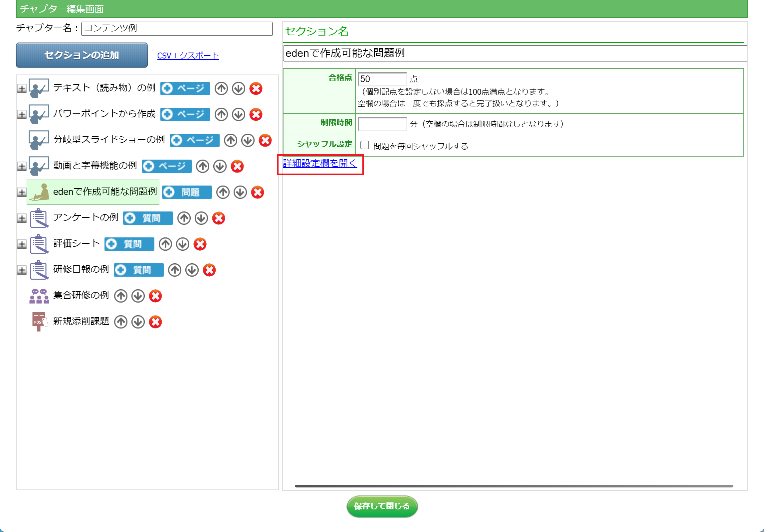
Task: Move テキスト（読み物）の例 section down
Action: coord(239,88)
